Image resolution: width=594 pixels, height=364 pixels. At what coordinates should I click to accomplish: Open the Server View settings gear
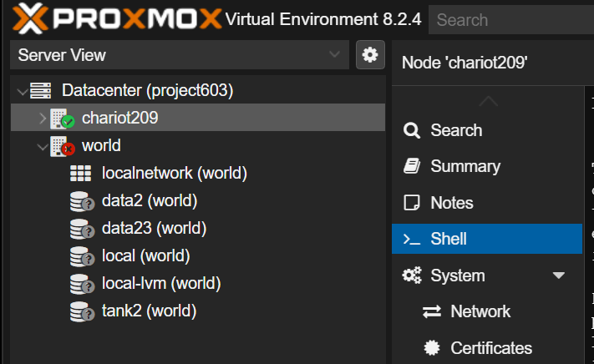pyautogui.click(x=369, y=55)
